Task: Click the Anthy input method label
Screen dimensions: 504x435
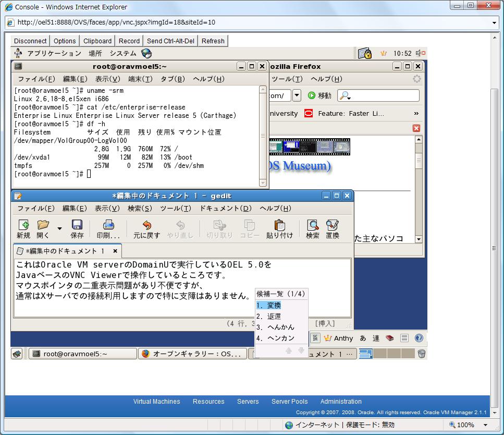Action: [339, 338]
